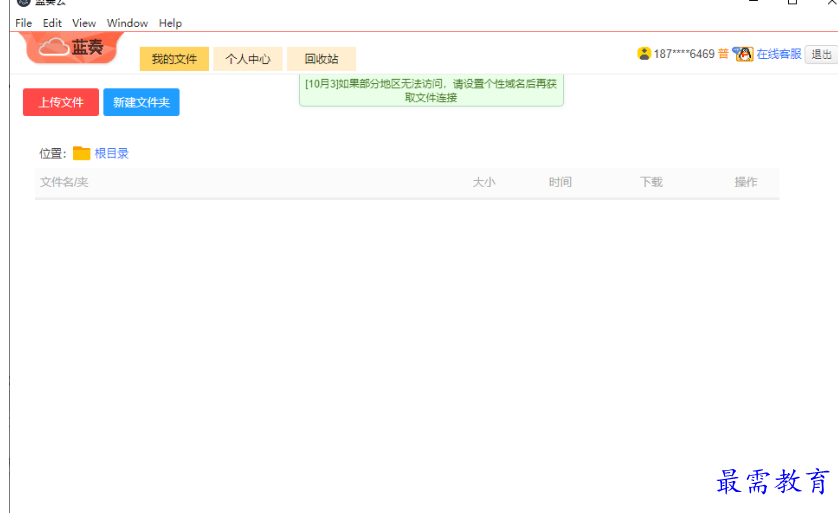838x513 pixels.
Task: Click the green October 3 notice banner
Action: [431, 90]
